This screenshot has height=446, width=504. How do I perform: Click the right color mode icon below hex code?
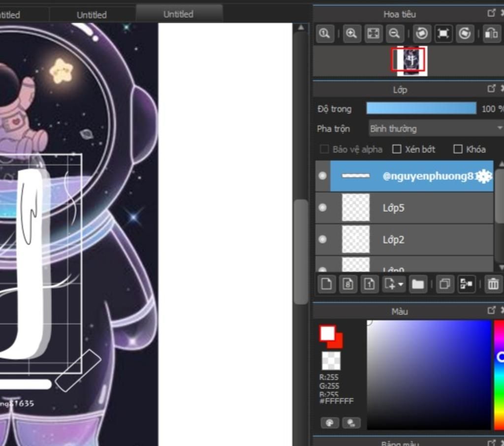click(351, 423)
